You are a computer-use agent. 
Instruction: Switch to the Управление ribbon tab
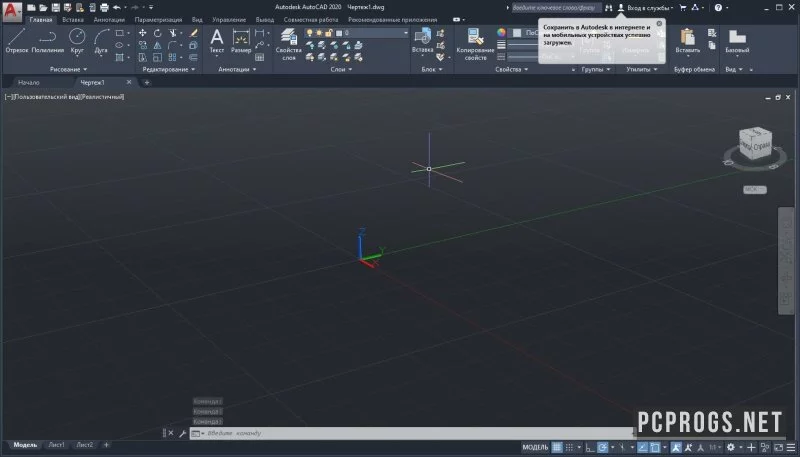(229, 20)
